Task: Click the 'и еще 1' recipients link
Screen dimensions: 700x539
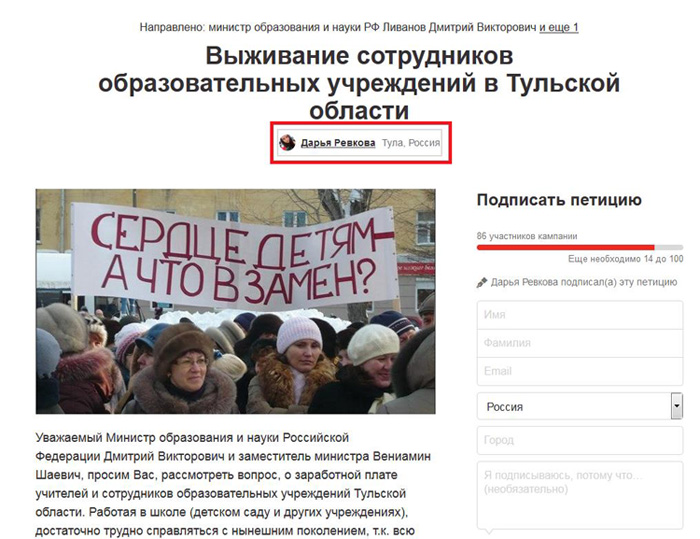Action: (x=558, y=27)
